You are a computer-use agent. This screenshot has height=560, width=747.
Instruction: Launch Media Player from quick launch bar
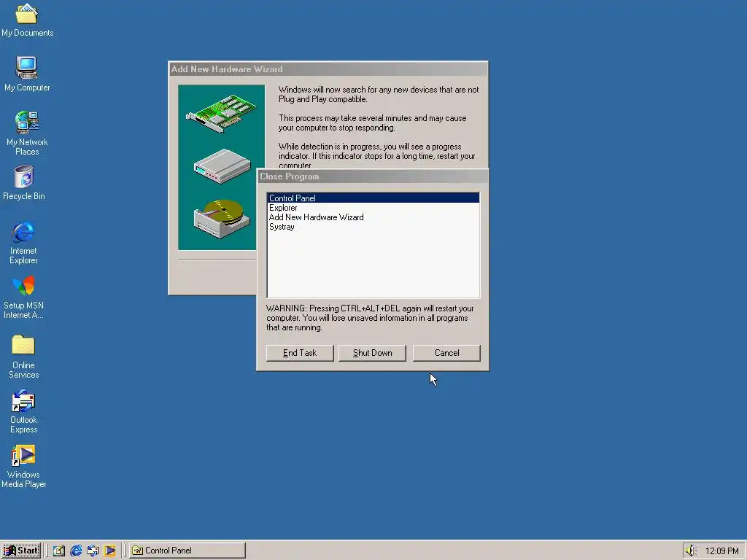click(x=109, y=551)
